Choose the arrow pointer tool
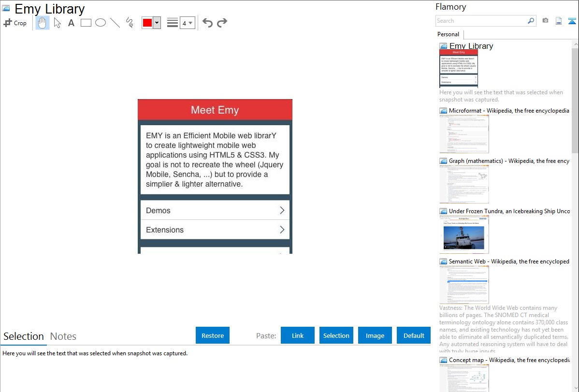This screenshot has height=392, width=579. click(x=57, y=23)
